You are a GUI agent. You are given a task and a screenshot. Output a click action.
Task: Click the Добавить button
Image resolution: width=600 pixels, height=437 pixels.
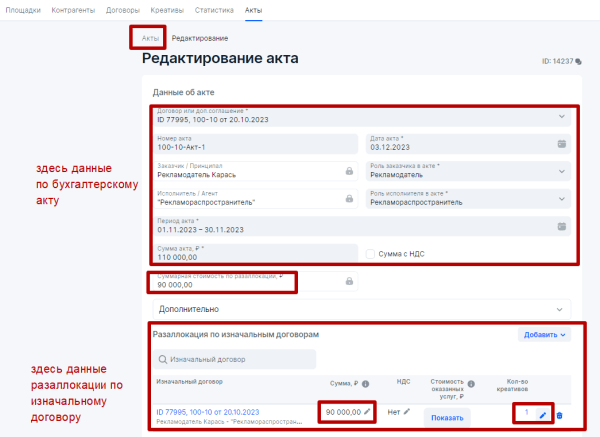[x=542, y=336]
